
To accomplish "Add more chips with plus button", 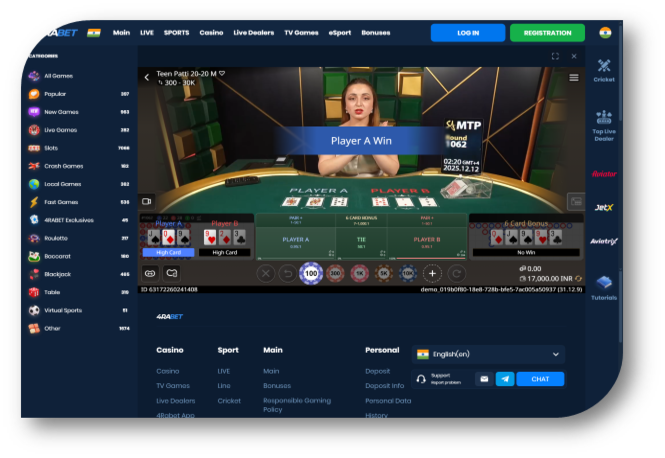I will click(x=432, y=274).
